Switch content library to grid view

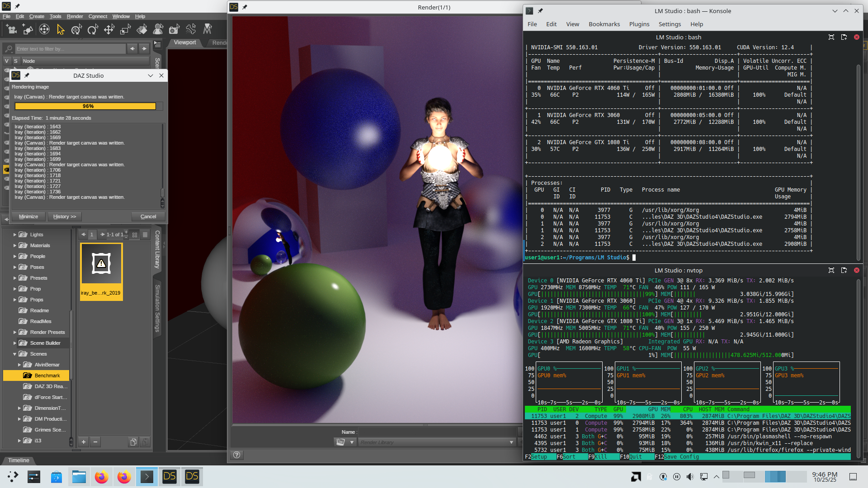click(x=135, y=235)
